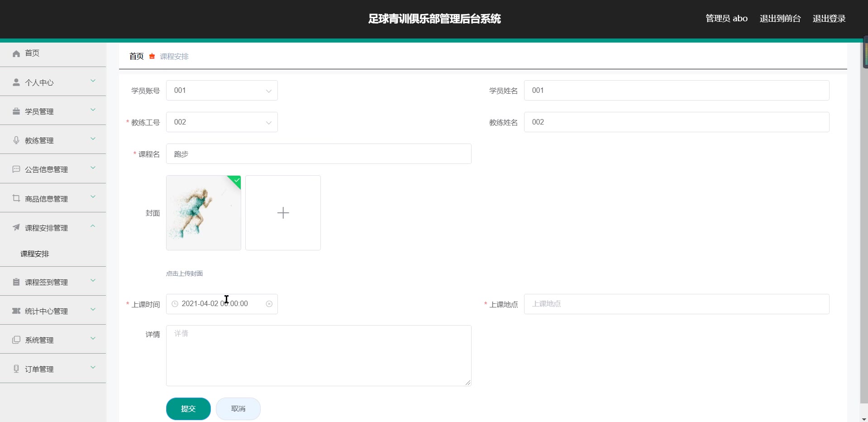Viewport: 868px width, 422px height.
Task: Click the 提交 submit button
Action: (188, 409)
